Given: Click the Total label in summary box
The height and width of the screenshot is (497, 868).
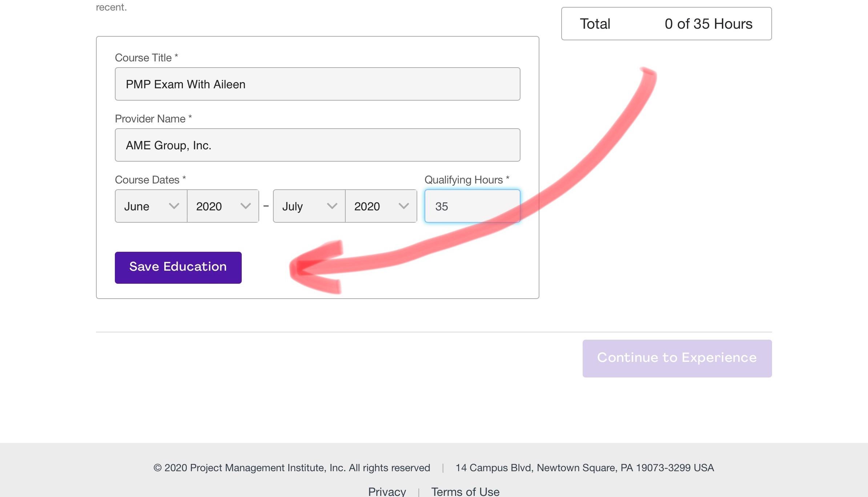Looking at the screenshot, I should click(595, 24).
